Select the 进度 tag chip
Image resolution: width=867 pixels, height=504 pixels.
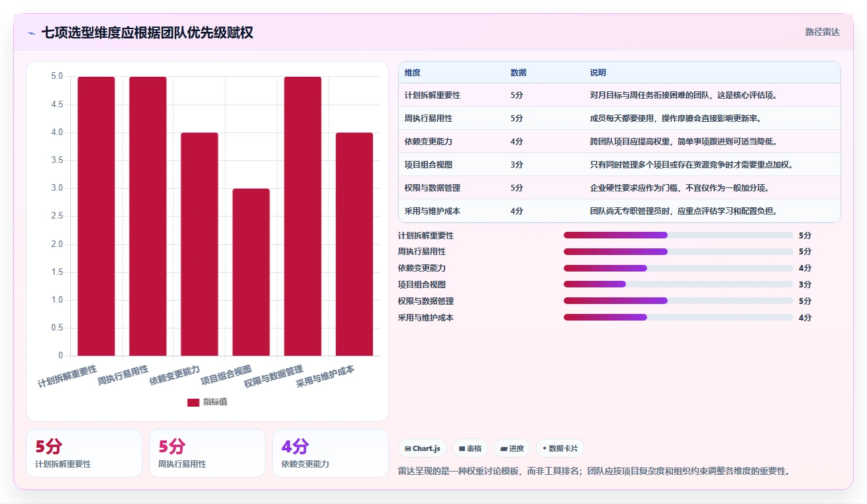512,448
